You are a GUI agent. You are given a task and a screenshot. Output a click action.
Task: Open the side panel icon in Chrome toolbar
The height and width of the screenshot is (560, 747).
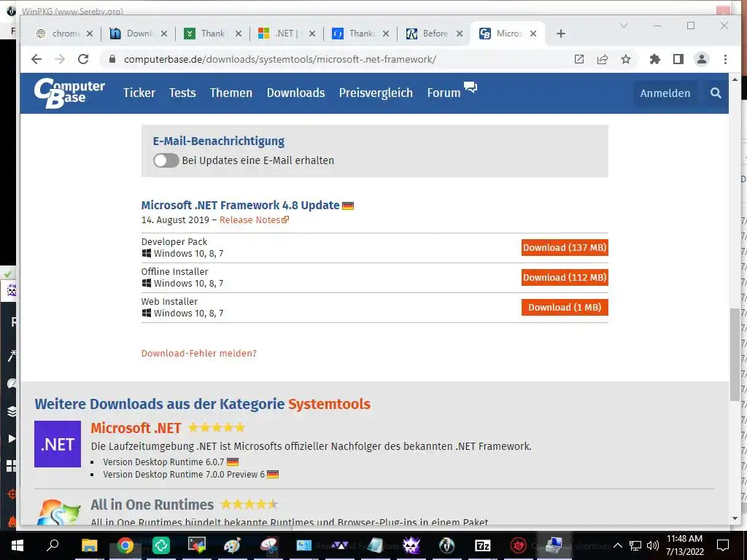pos(678,59)
